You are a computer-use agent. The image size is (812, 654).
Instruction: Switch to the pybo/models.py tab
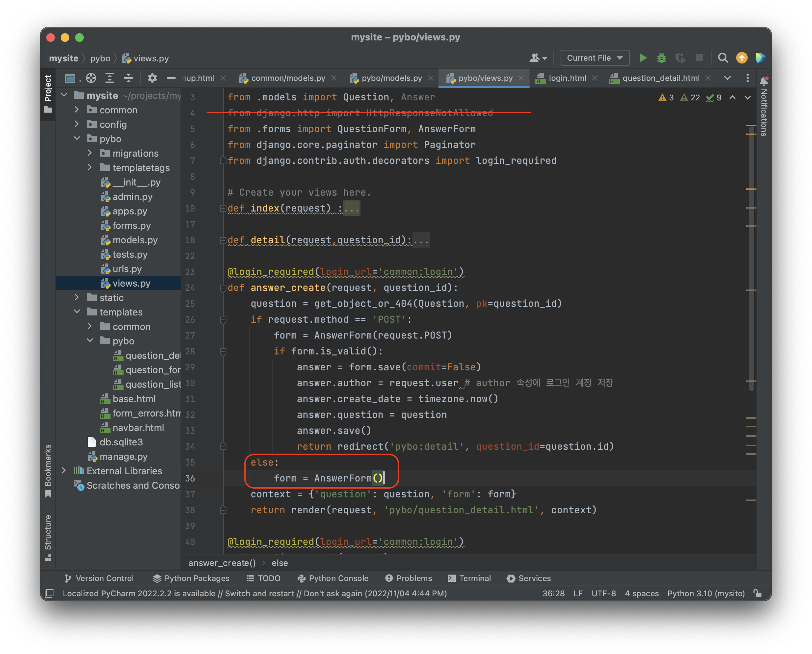pyautogui.click(x=391, y=78)
